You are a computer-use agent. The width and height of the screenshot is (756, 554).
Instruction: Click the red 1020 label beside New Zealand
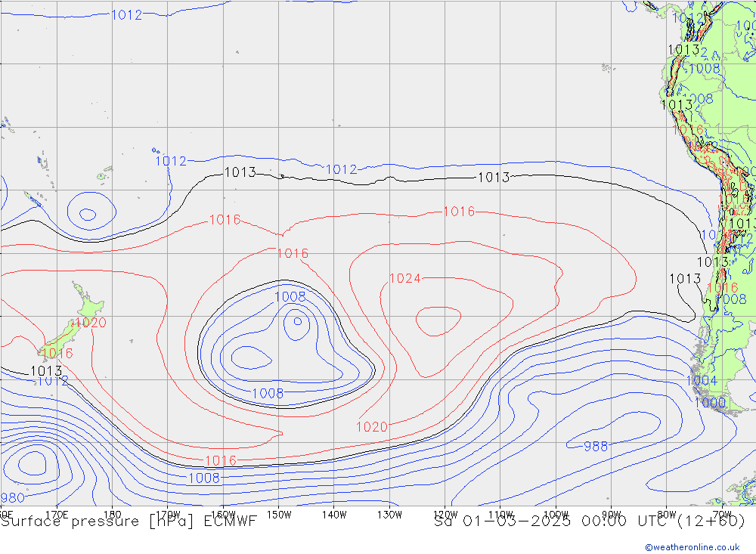point(90,323)
